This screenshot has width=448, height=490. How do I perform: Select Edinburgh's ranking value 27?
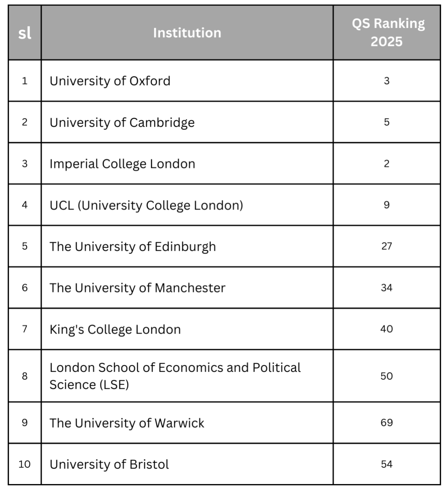coord(387,246)
